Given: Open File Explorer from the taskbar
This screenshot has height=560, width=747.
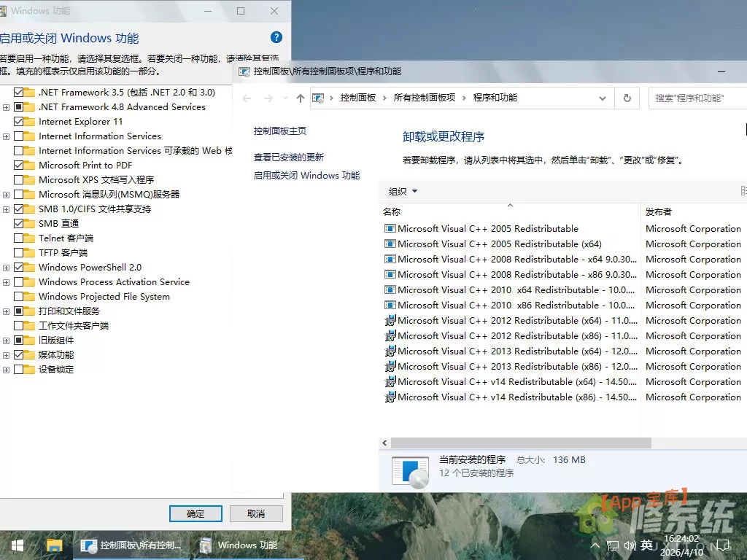Looking at the screenshot, I should [x=54, y=545].
